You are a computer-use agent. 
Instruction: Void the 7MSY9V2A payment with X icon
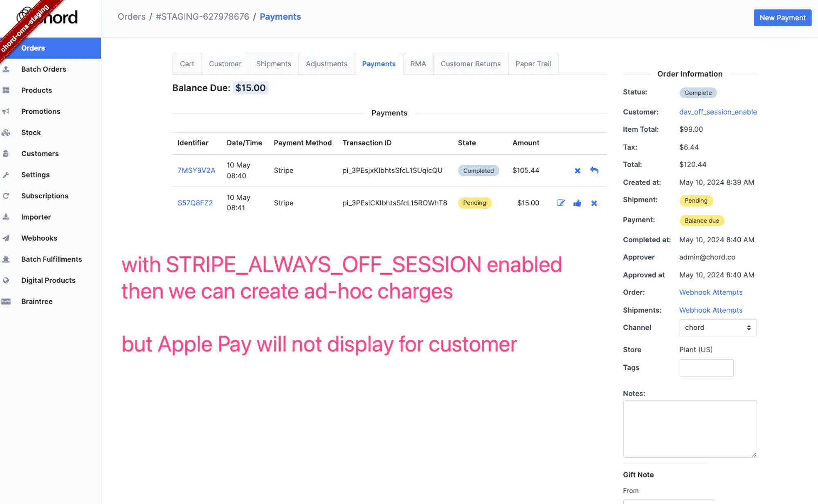click(x=577, y=171)
